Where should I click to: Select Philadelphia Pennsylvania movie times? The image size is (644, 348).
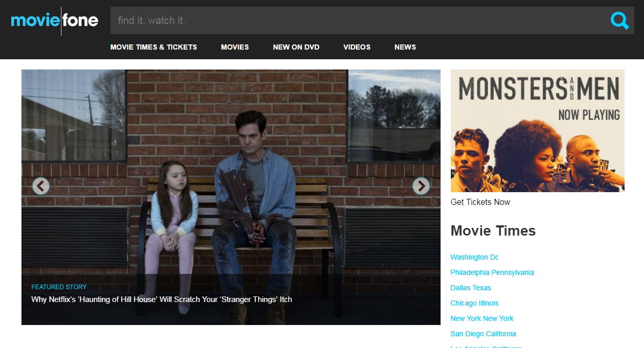click(492, 272)
